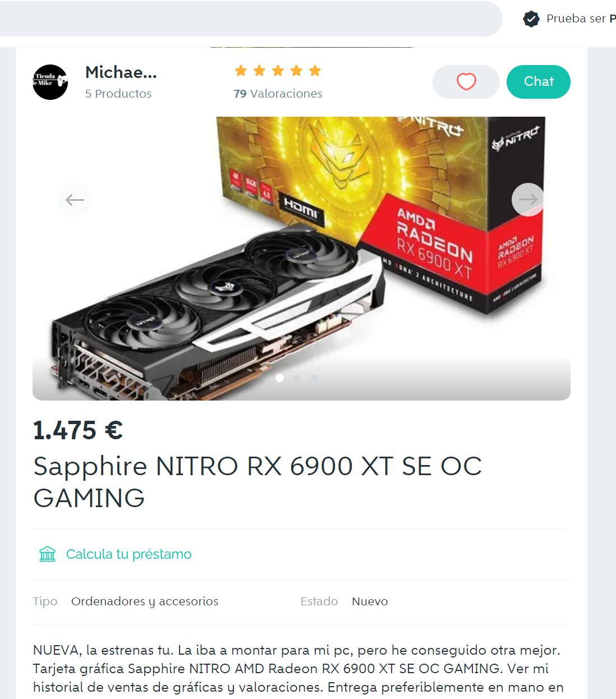Open chat with the seller

[539, 82]
